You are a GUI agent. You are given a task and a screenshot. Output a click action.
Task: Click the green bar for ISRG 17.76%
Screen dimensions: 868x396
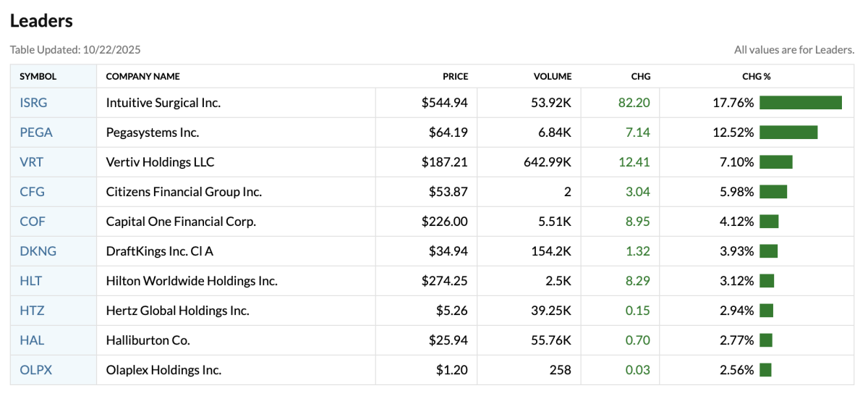point(800,103)
